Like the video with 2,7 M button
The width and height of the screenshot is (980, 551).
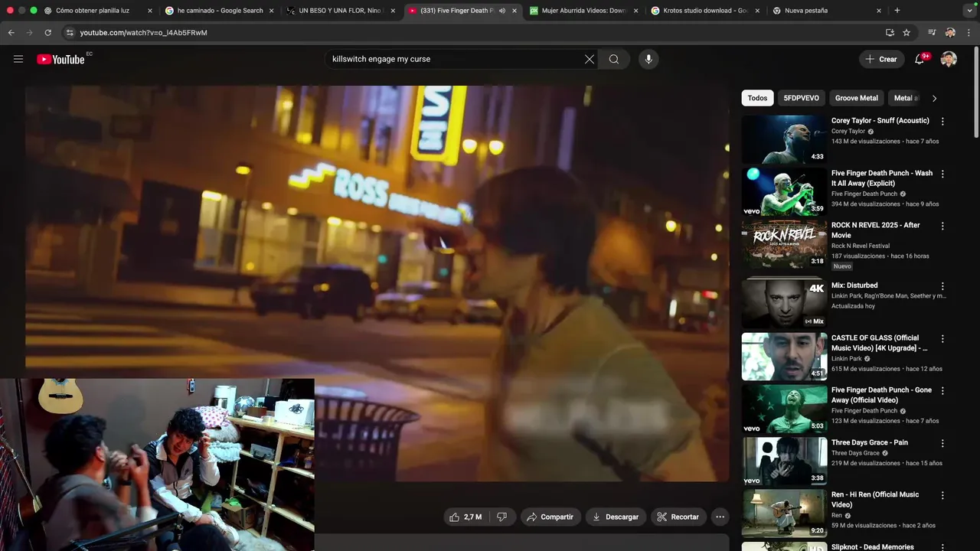466,517
